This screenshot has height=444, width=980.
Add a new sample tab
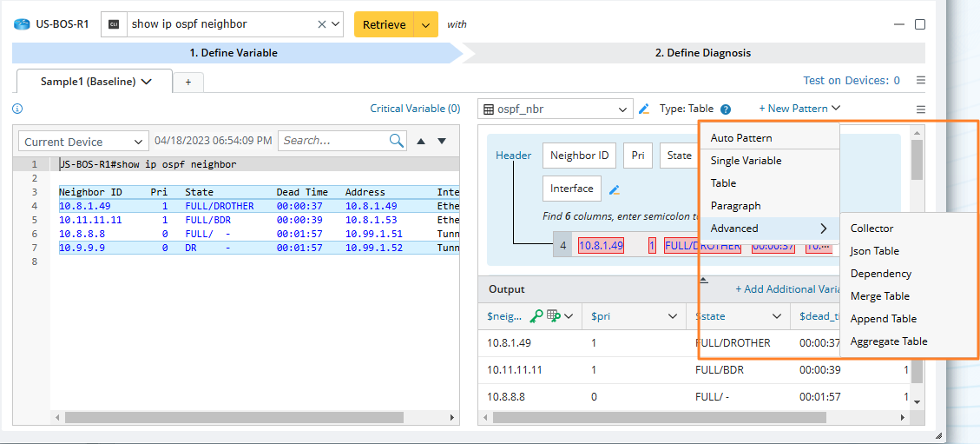tap(187, 82)
